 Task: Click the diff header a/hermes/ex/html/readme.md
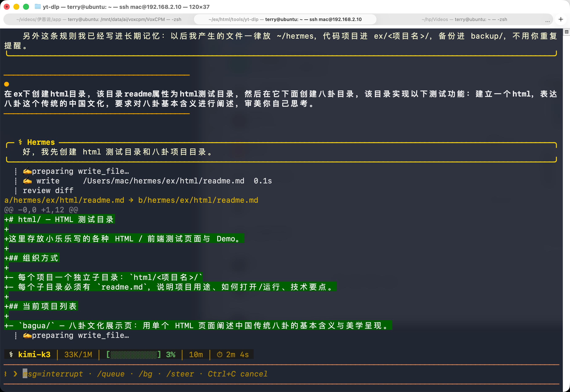click(64, 200)
